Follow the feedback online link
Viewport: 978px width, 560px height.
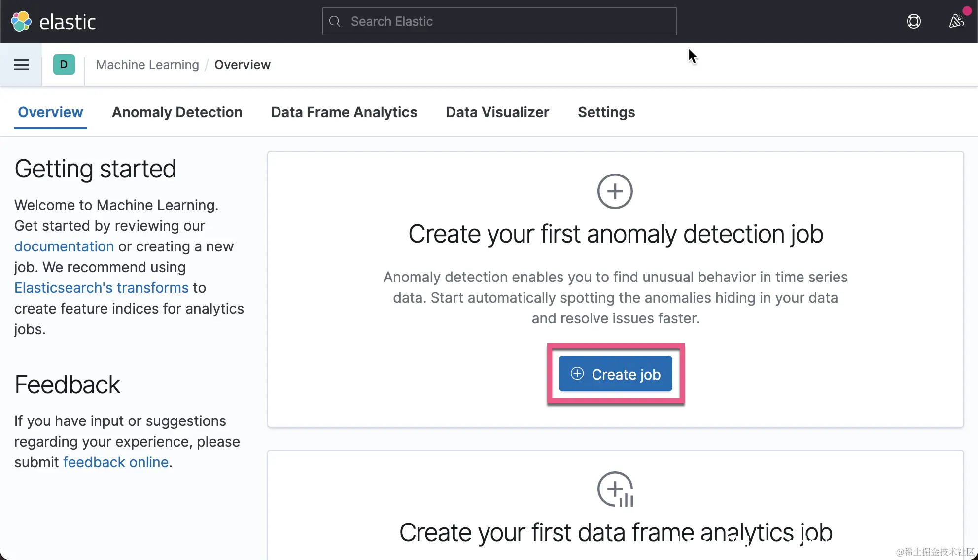[116, 462]
